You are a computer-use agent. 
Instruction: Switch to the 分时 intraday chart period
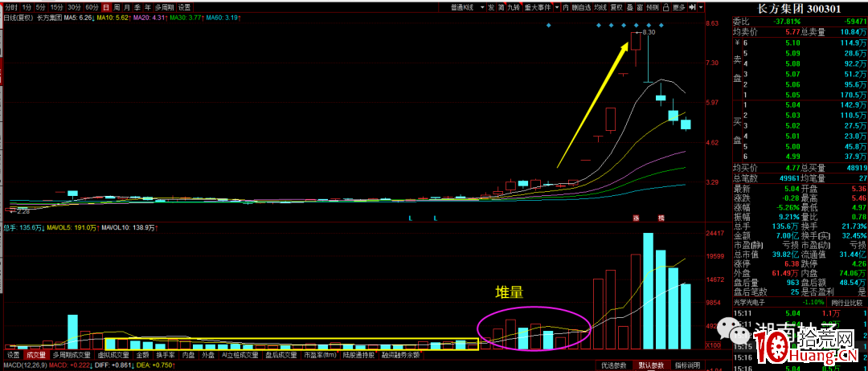point(10,7)
